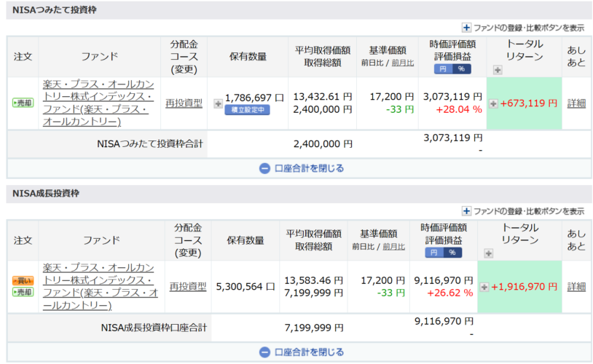Image resolution: width=593 pixels, height=364 pixels.
Task: Click the 買い buy icon in NISA成長投資枠
Action: click(x=23, y=280)
